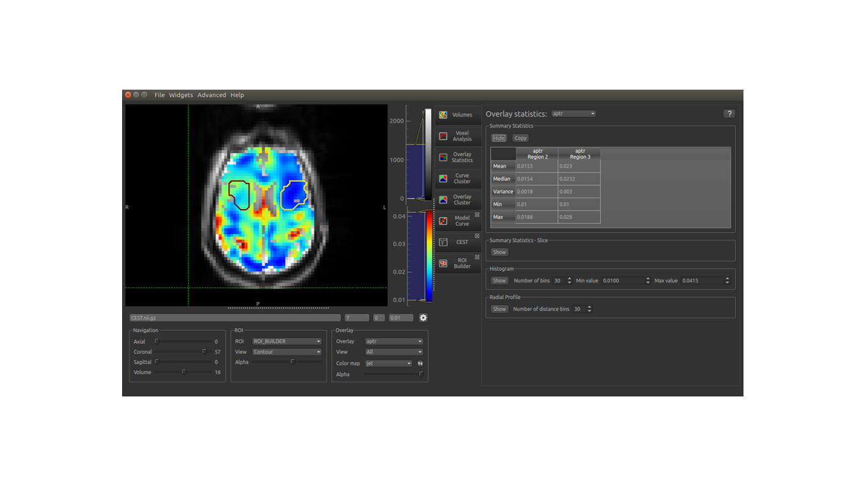The image size is (868, 480).
Task: Click the colormap levels icon beside jet
Action: (x=420, y=364)
